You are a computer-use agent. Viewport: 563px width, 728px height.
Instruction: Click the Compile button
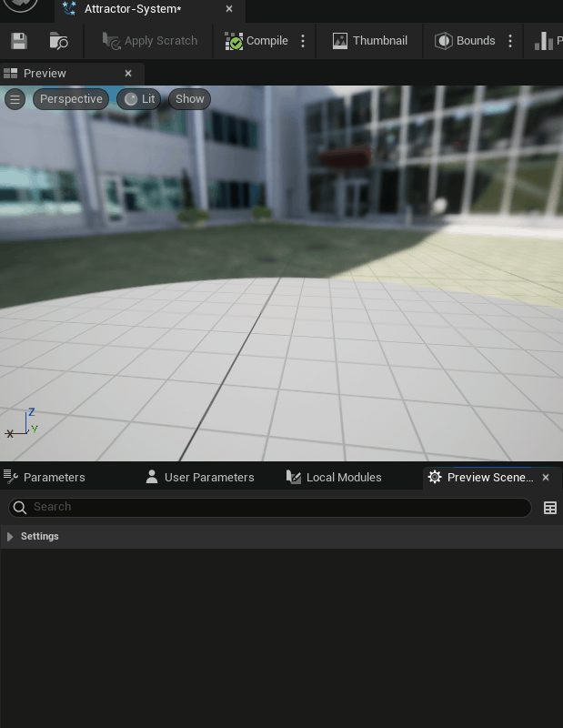[256, 41]
